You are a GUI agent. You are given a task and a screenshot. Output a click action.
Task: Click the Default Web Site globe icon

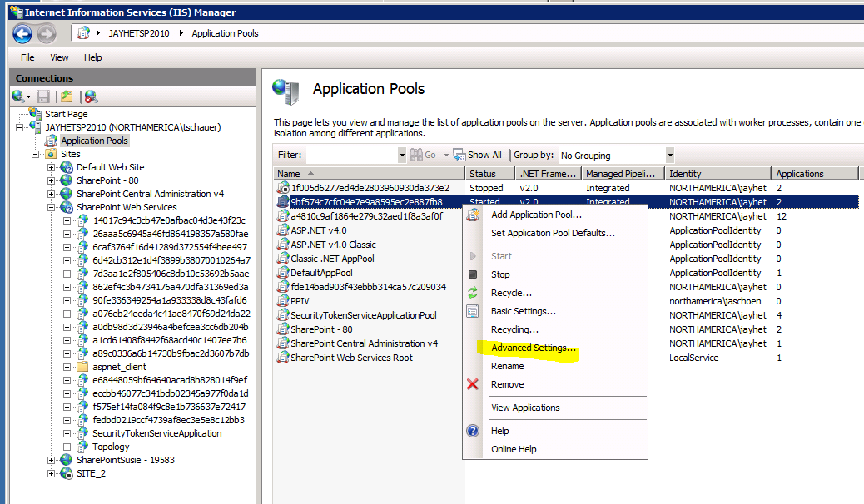click(67, 167)
